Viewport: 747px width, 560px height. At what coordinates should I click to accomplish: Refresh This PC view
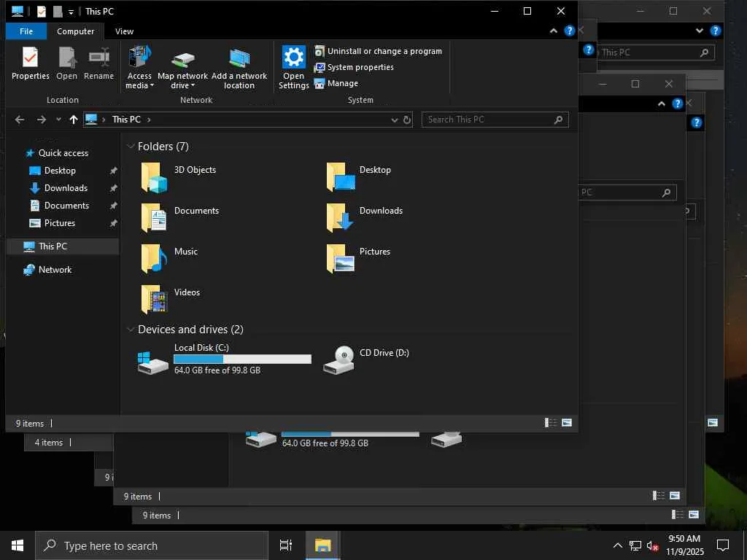point(407,120)
